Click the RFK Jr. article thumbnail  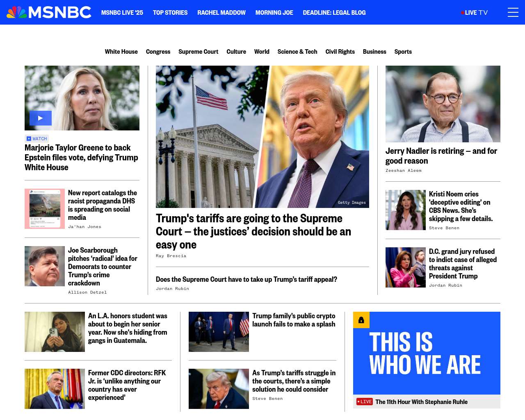[55, 389]
